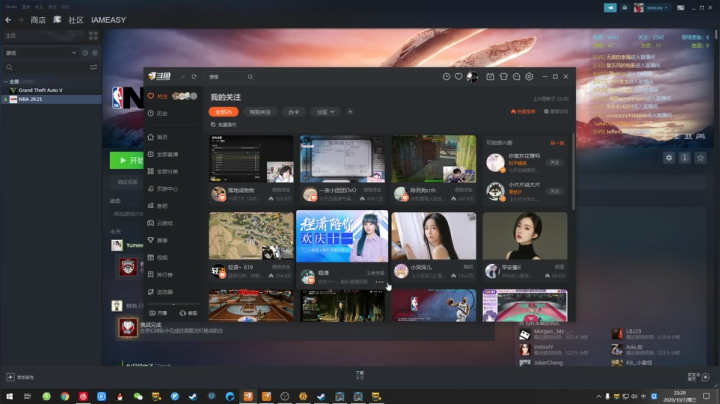Select the 全部 followed tab in Douyu
Viewport: 720px width, 404px height.
(x=224, y=112)
